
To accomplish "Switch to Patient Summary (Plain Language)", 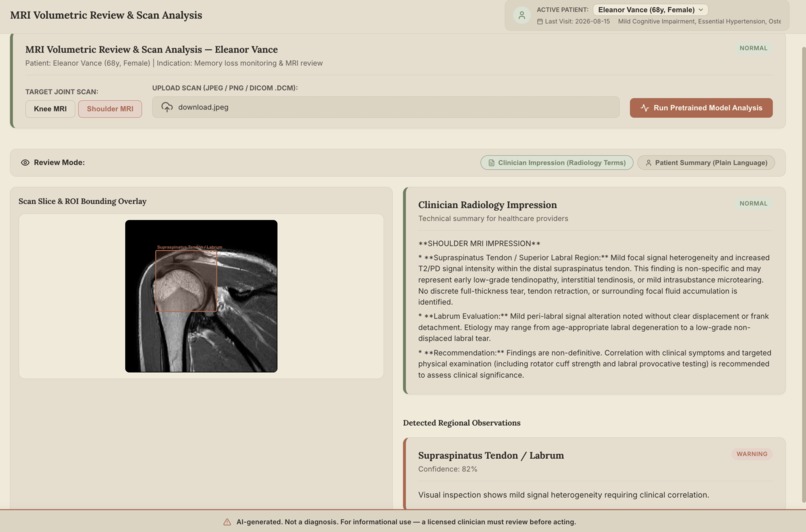I will [x=706, y=162].
